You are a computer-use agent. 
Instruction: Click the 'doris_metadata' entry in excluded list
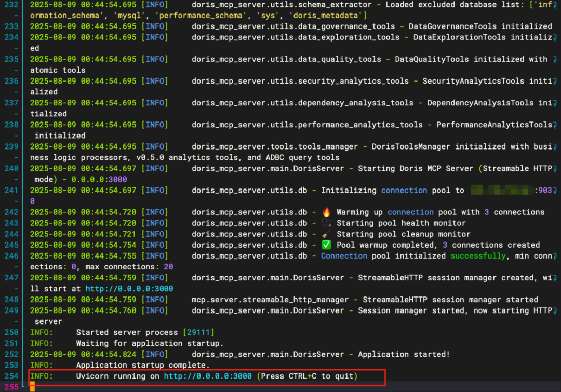tap(326, 16)
